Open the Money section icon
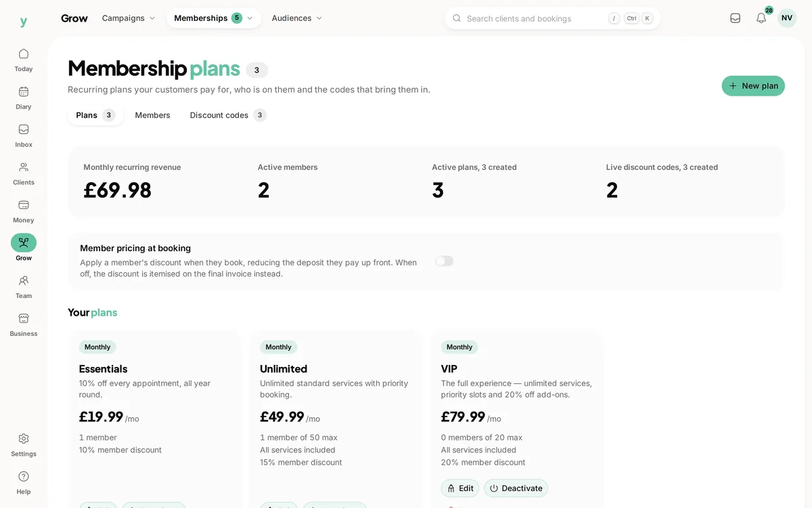Image resolution: width=812 pixels, height=508 pixels. click(24, 205)
